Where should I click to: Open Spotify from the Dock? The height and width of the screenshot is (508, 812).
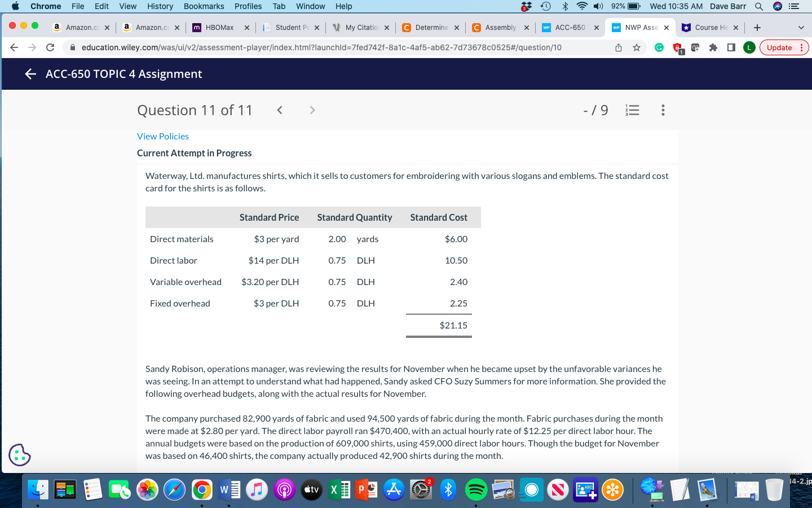(475, 489)
